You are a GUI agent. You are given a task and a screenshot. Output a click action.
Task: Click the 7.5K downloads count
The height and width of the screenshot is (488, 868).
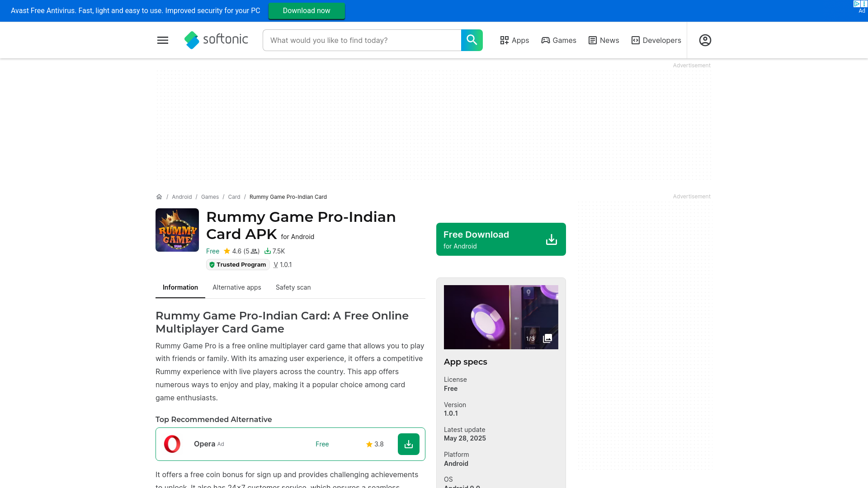(x=275, y=251)
